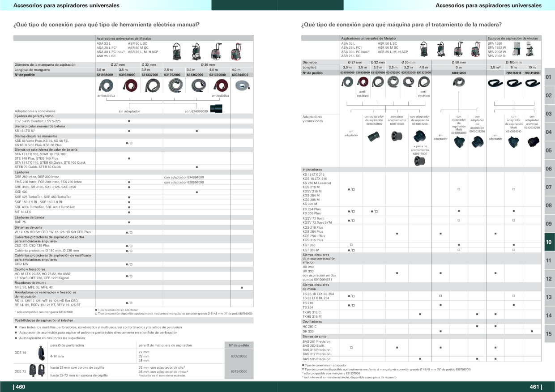Open section tab 12
The width and height of the screenshot is (555, 392).
tap(549, 279)
